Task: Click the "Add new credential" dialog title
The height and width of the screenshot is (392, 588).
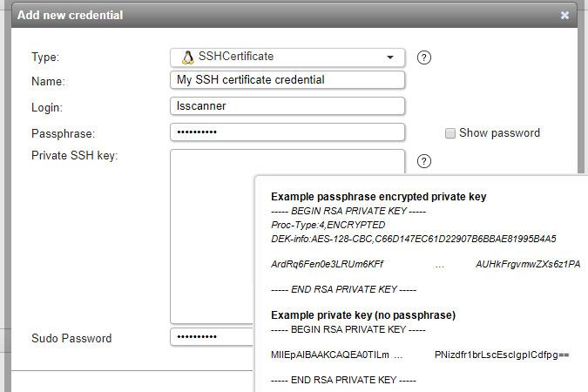Action: 70,15
